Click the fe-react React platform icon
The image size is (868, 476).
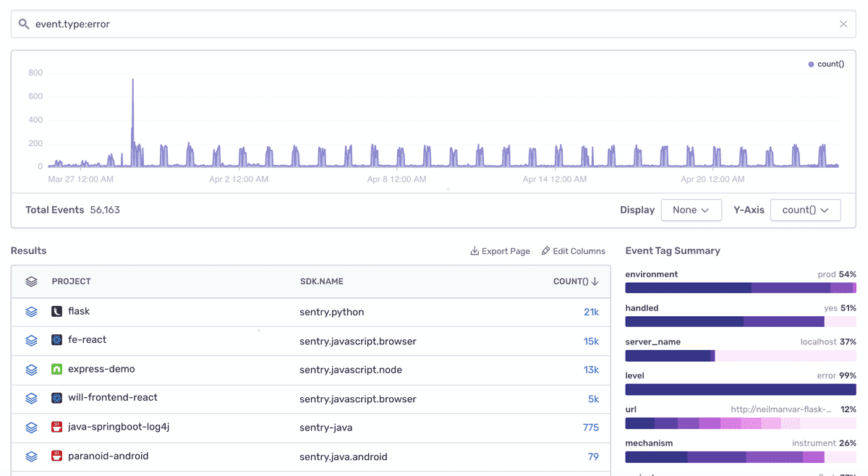coord(56,339)
